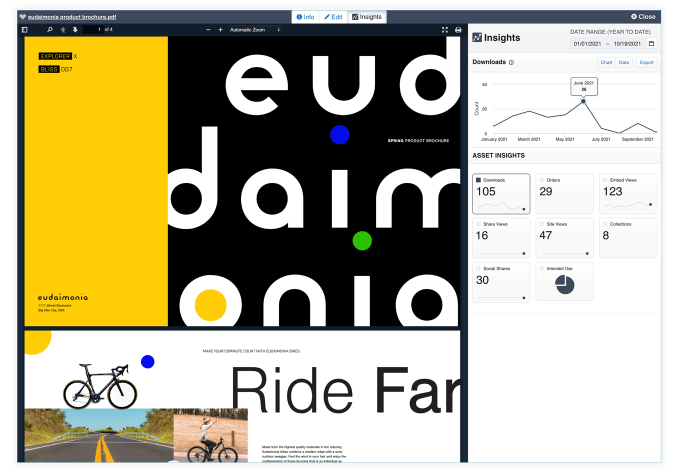Click the Orders 29 value
Viewport: 678px width, 472px height.
546,191
